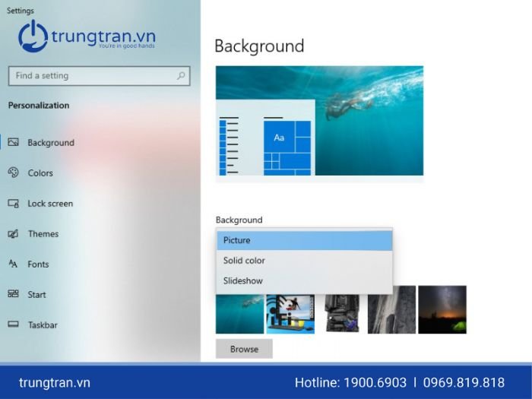Open Colors via the palette icon

pos(13,173)
